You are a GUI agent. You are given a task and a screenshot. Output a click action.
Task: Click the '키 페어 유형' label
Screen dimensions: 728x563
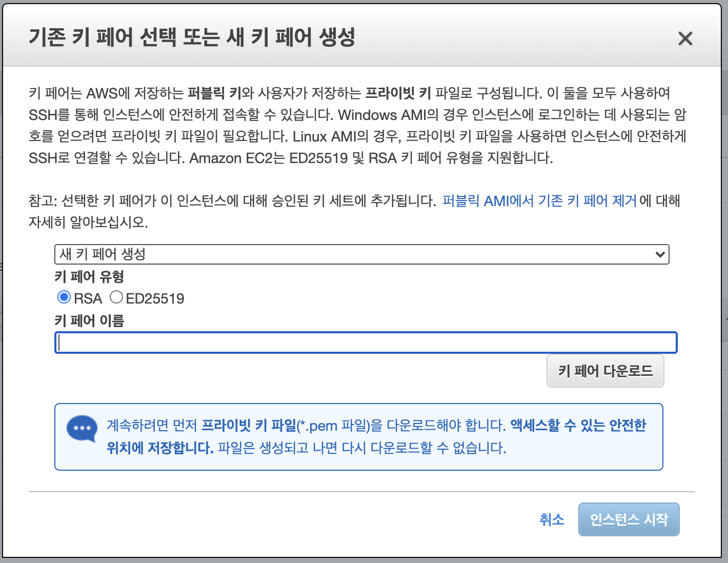(x=89, y=277)
